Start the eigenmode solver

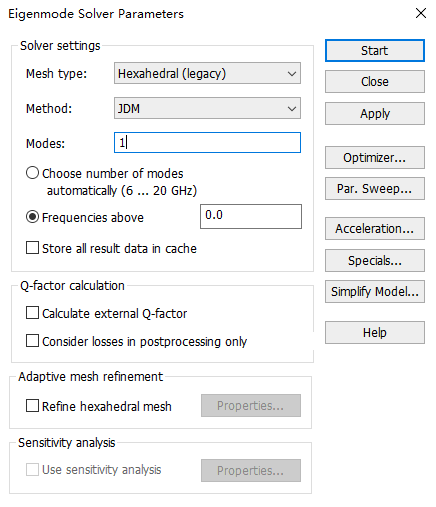point(375,51)
